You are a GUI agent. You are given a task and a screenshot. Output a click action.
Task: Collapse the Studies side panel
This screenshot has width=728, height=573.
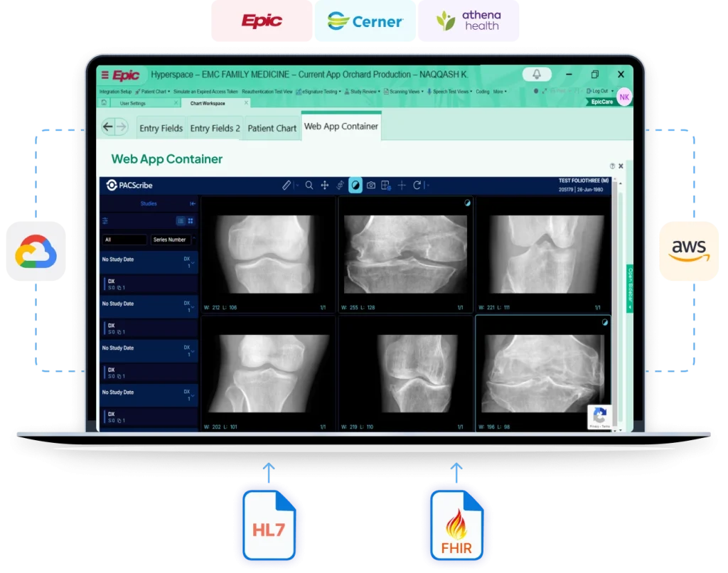tap(193, 203)
